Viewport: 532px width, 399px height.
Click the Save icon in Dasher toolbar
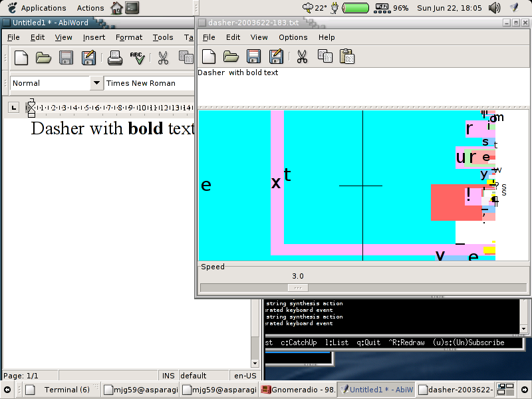(x=253, y=57)
